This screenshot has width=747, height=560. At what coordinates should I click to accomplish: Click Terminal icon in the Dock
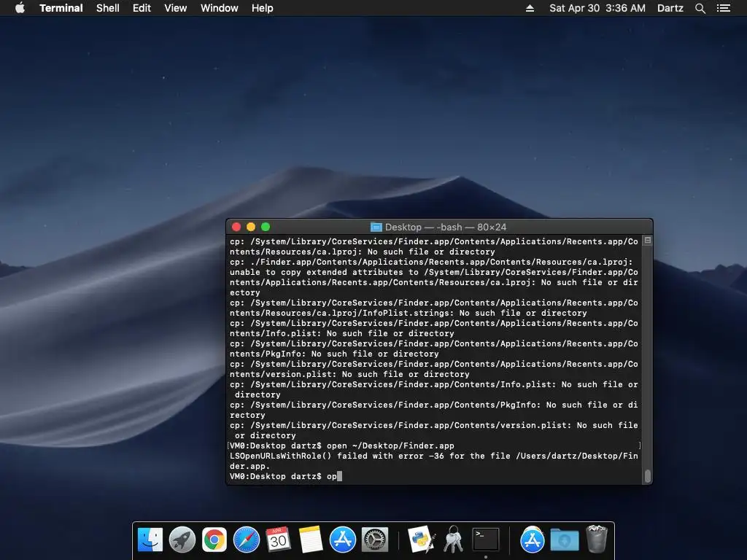coord(485,540)
